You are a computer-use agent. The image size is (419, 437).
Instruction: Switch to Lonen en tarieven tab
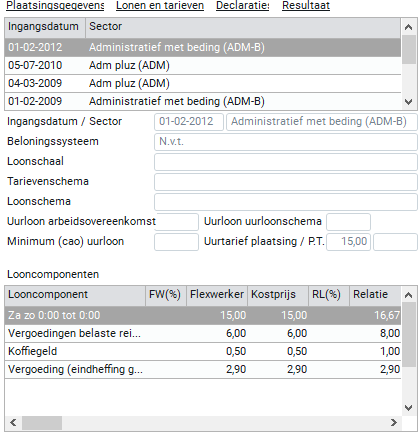(160, 5)
